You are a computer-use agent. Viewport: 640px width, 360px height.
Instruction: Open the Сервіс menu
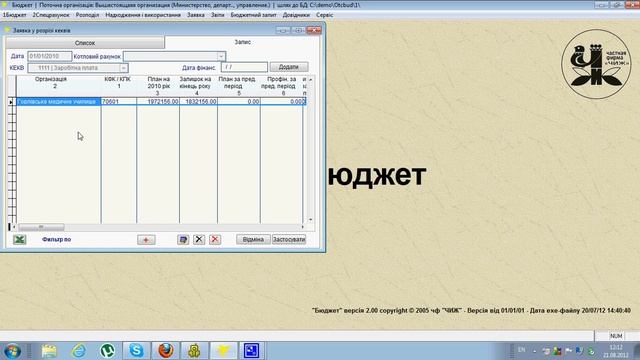click(324, 15)
